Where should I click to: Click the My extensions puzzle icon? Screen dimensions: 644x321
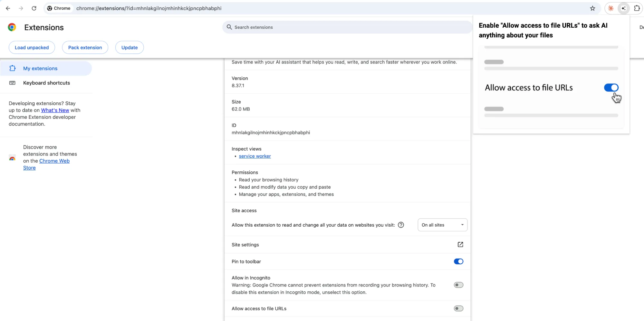[x=13, y=68]
